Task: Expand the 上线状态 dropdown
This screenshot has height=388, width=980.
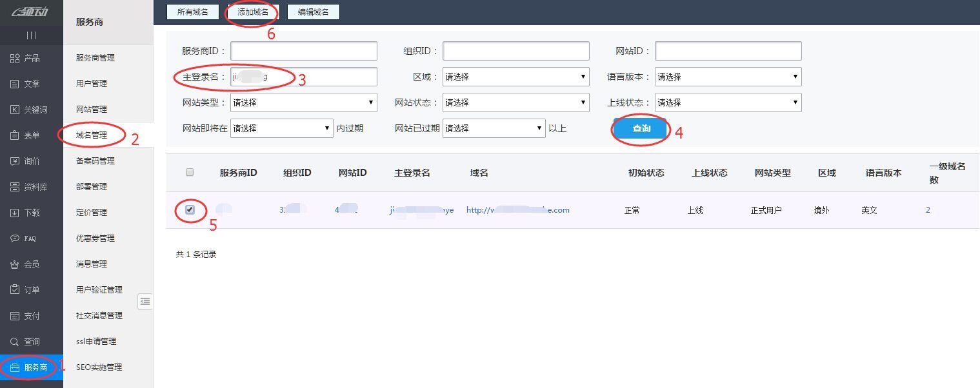Action: click(728, 102)
